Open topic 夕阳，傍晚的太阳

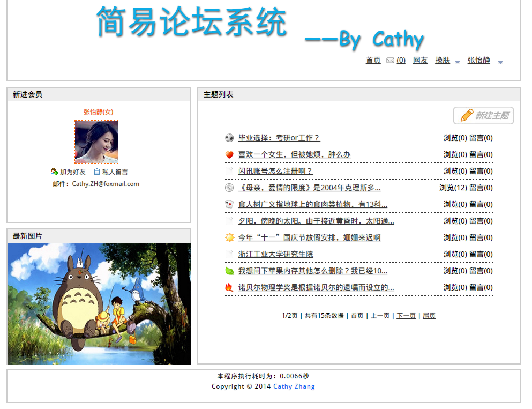316,221
